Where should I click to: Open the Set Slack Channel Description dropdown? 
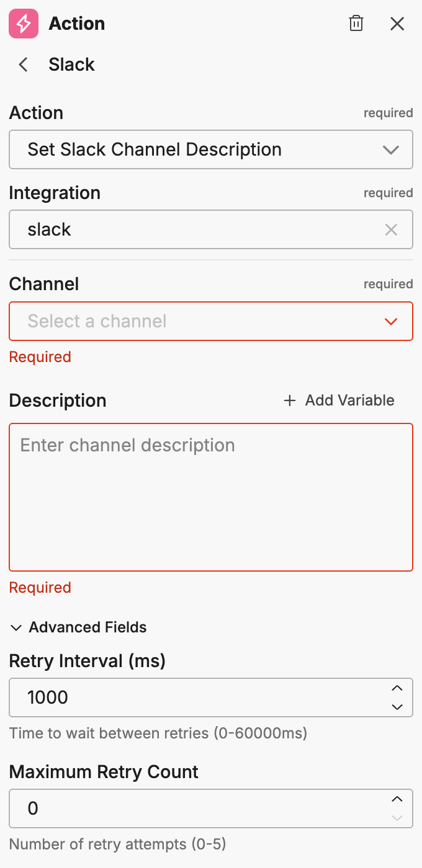point(199,149)
